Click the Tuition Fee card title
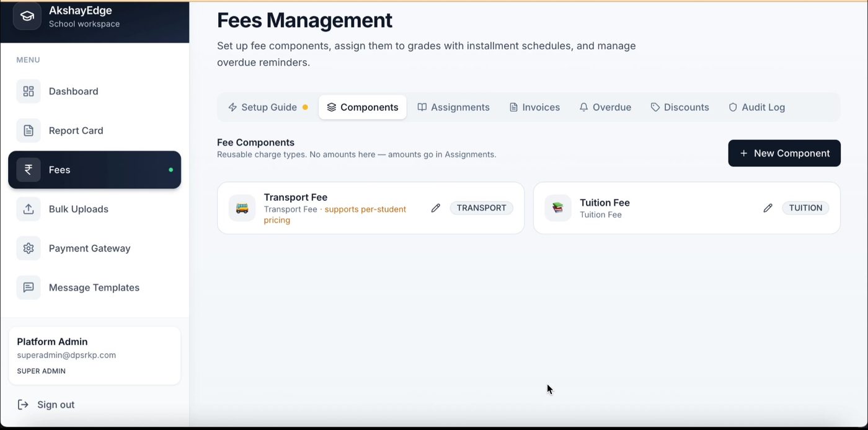The width and height of the screenshot is (868, 430). [x=604, y=203]
